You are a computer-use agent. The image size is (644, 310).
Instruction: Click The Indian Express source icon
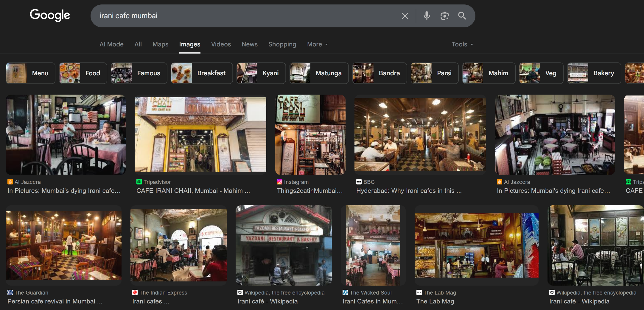coord(135,292)
